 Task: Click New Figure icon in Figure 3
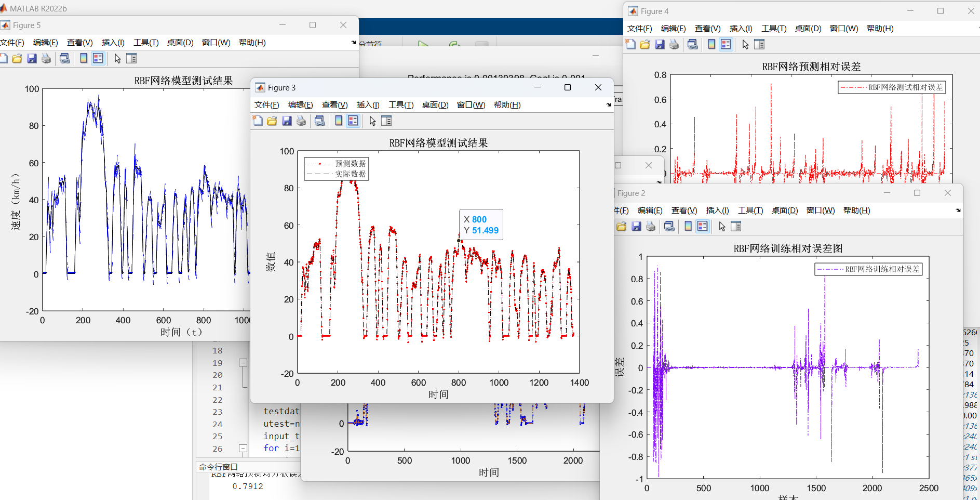[258, 121]
